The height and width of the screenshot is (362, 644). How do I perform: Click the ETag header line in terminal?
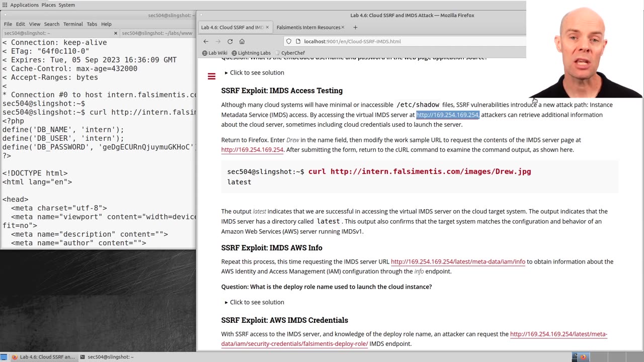tap(46, 51)
